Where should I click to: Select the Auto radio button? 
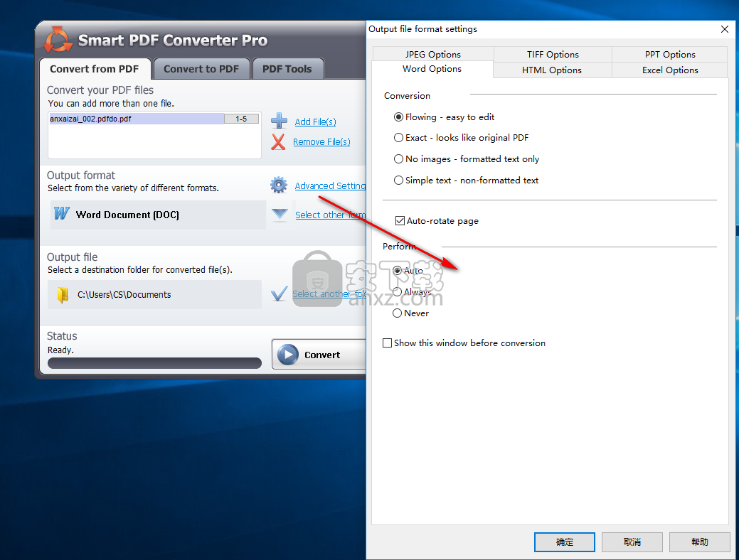(398, 271)
